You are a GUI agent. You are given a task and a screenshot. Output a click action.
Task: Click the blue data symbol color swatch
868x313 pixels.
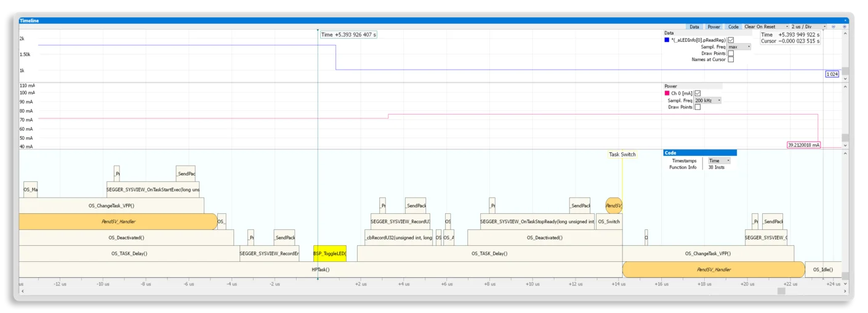(667, 40)
